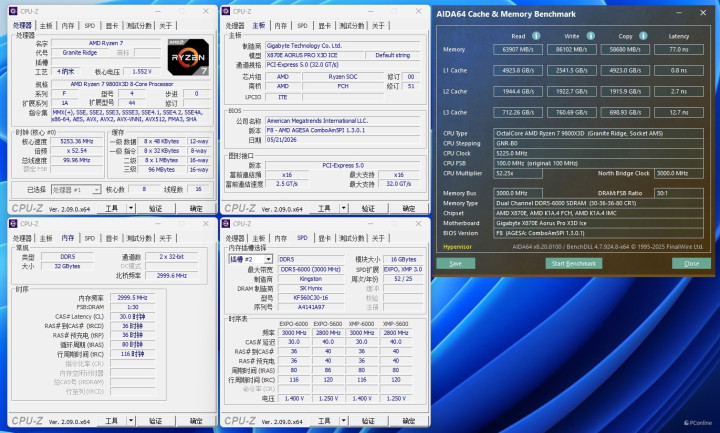Open 工具 dropdown arrow in mainboard window
The image size is (720, 433).
(x=343, y=208)
